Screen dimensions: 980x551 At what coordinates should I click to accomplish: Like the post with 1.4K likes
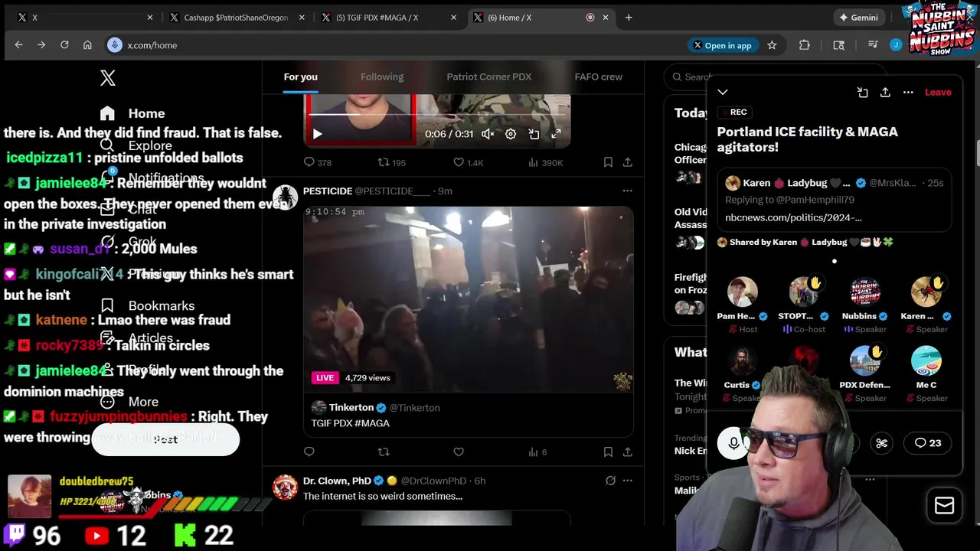(x=468, y=162)
